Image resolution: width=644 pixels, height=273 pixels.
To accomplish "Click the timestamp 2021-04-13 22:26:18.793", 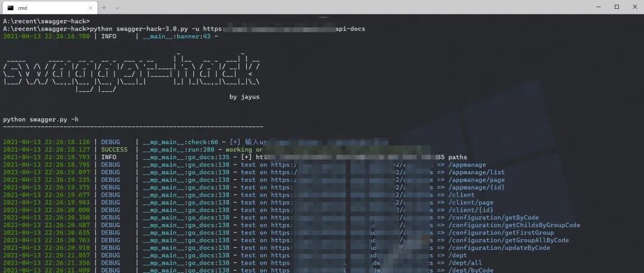I will [47, 157].
